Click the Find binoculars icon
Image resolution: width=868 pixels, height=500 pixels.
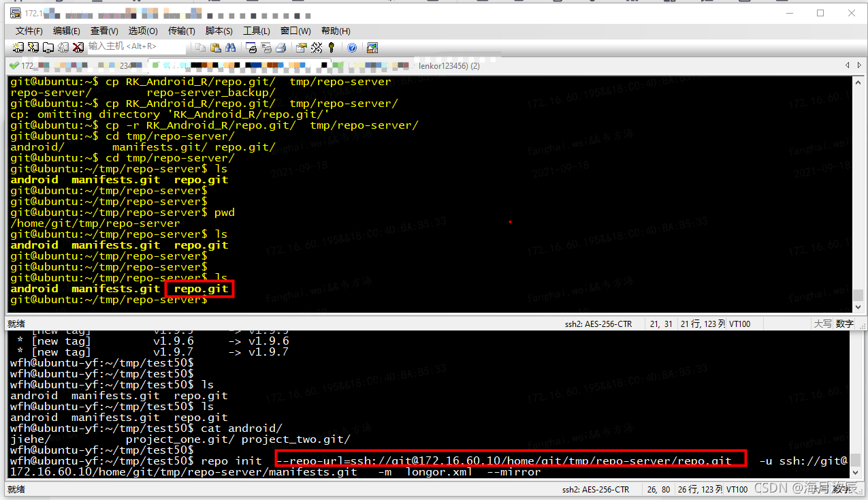231,47
